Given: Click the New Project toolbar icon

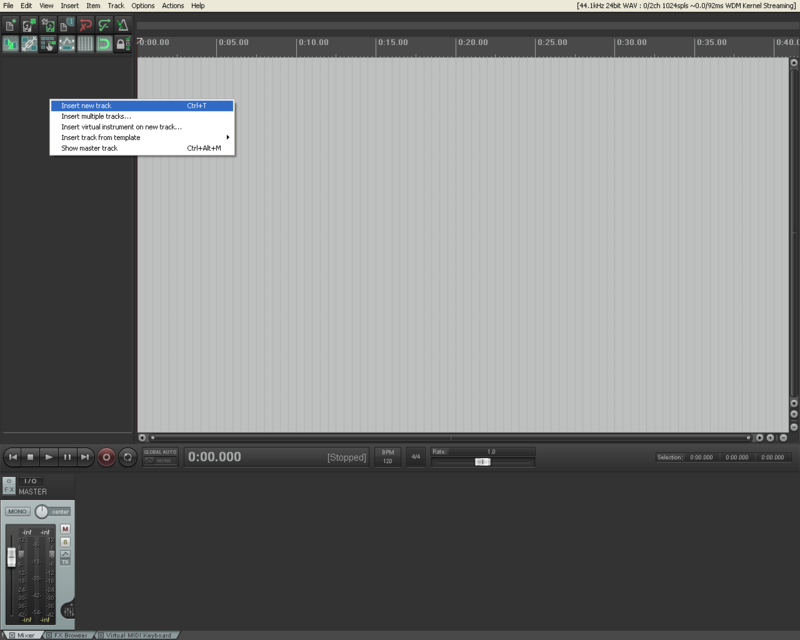Looking at the screenshot, I should 11,25.
